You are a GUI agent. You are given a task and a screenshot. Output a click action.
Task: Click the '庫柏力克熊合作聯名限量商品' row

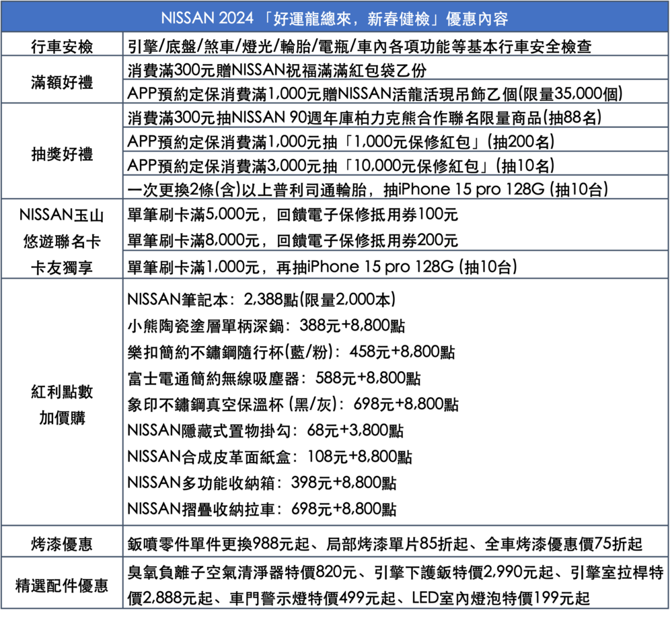(365, 118)
